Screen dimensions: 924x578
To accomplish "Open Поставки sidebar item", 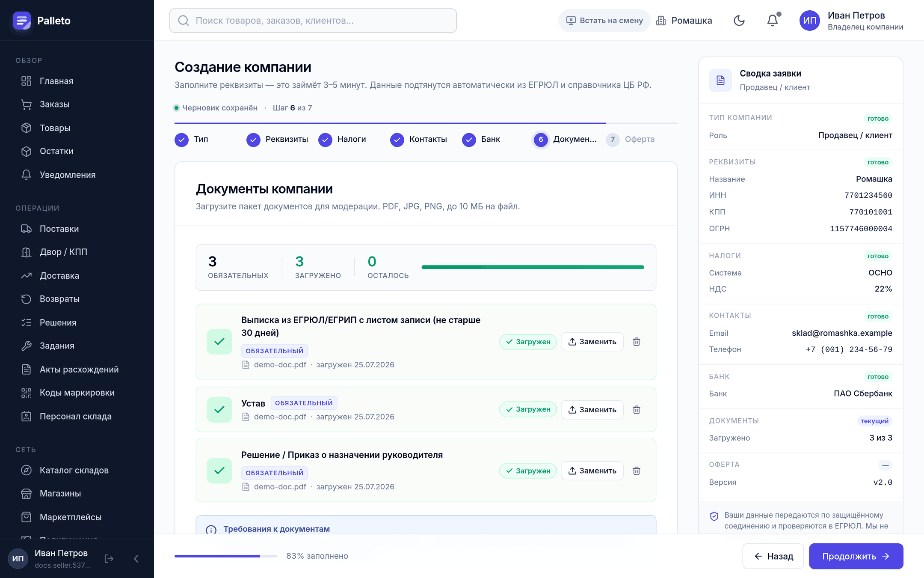I will pyautogui.click(x=77, y=229).
